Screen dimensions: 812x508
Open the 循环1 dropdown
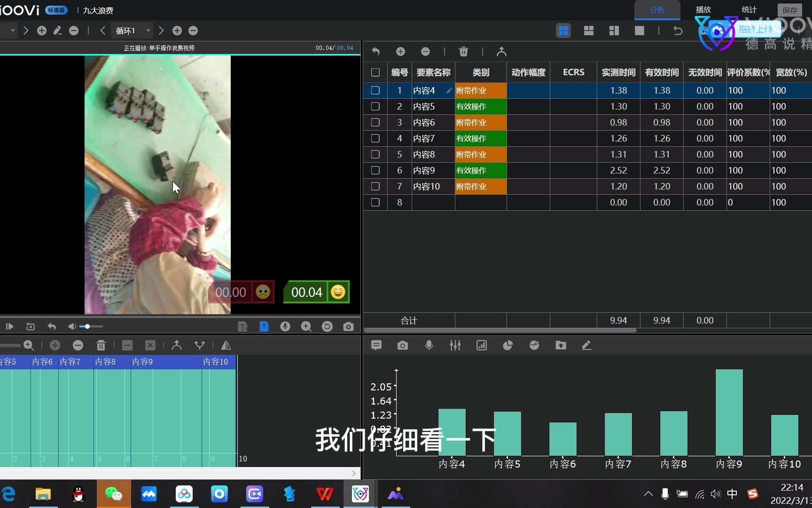click(x=133, y=31)
